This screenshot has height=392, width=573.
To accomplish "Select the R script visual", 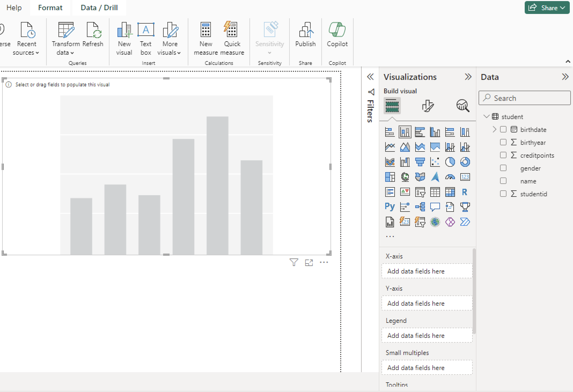I will (465, 192).
